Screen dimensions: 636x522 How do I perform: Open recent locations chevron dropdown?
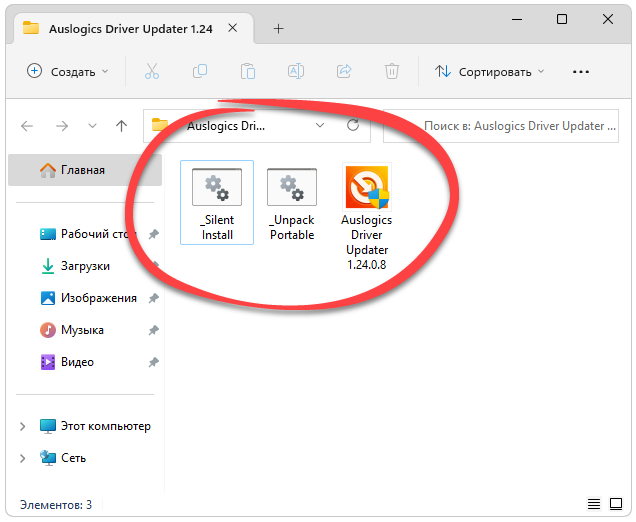[92, 126]
